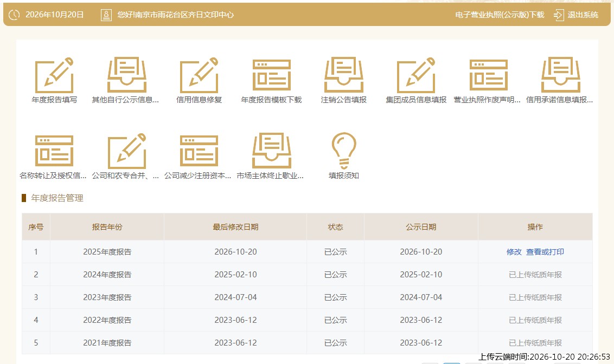Download 电子营业执照(公示版)
The width and height of the screenshot is (614, 364).
click(500, 15)
